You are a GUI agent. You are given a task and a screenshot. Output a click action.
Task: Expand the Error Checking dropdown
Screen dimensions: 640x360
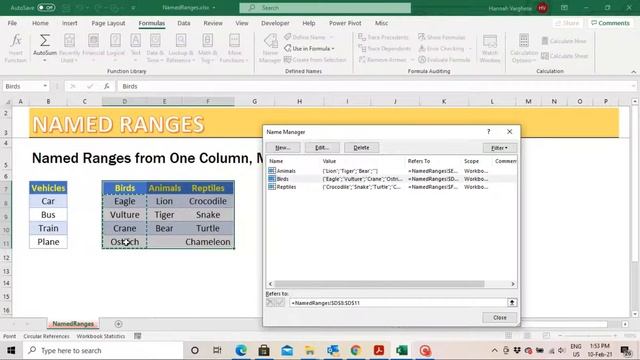pos(470,49)
